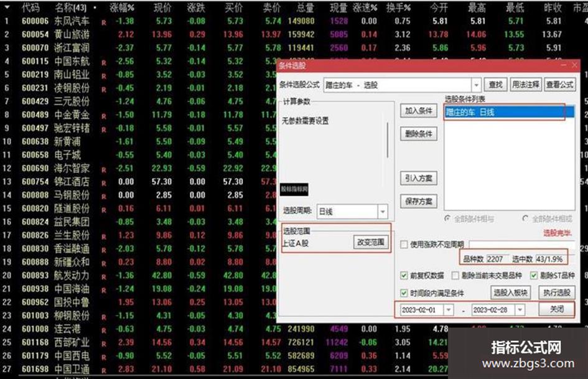Image resolution: width=588 pixels, height=379 pixels.
Task: Select stock row 三元股份
Action: (x=72, y=101)
